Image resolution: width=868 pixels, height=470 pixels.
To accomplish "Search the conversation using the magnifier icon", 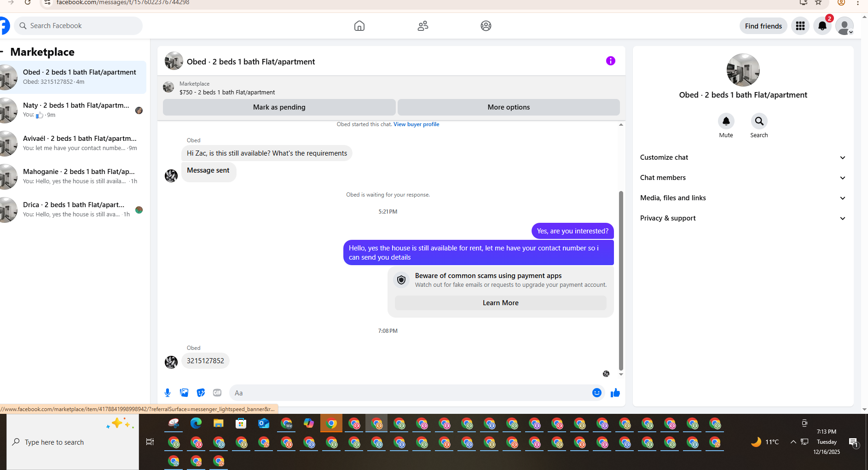I will tap(759, 121).
